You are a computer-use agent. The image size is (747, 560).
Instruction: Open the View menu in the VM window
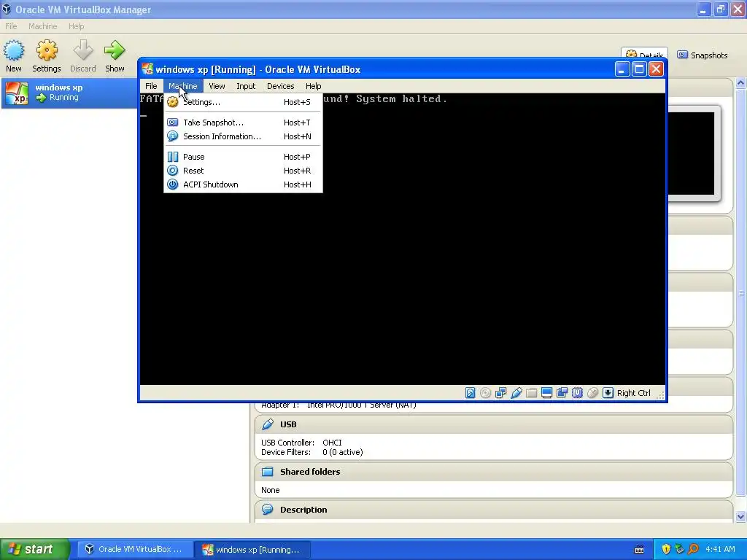click(217, 86)
